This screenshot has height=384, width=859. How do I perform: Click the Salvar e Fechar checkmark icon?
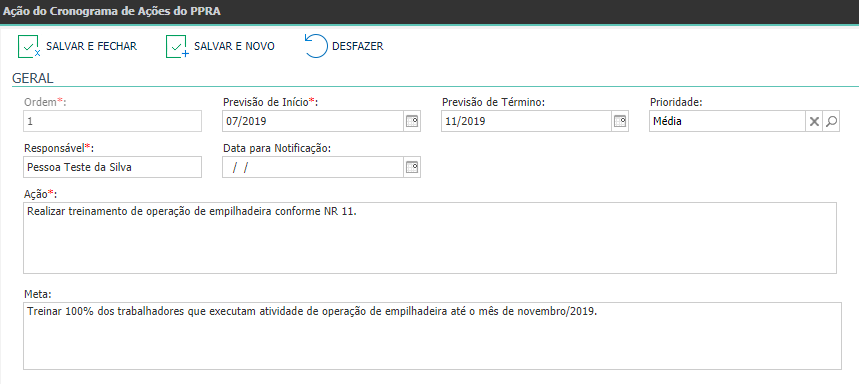click(29, 47)
